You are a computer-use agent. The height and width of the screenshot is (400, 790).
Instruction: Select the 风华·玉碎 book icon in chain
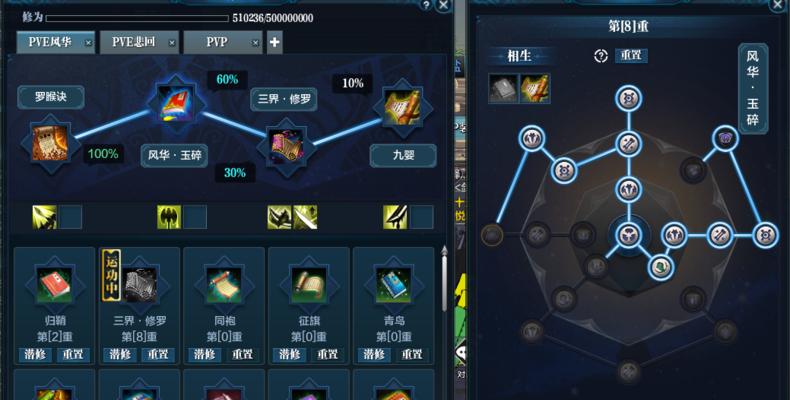pyautogui.click(x=176, y=103)
